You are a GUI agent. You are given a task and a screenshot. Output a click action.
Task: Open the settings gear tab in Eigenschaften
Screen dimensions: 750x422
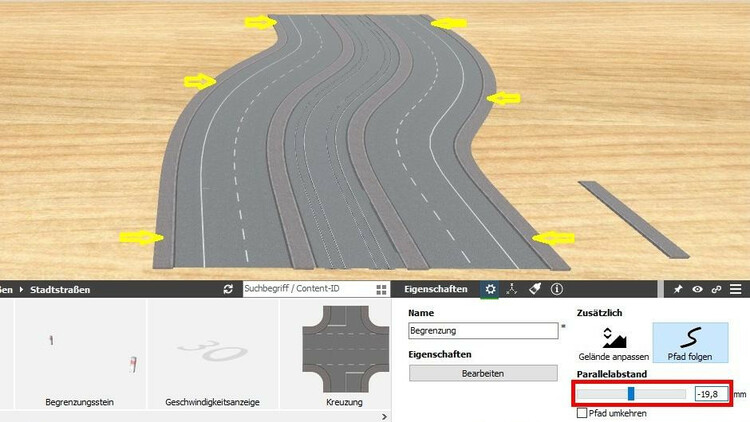tap(490, 289)
